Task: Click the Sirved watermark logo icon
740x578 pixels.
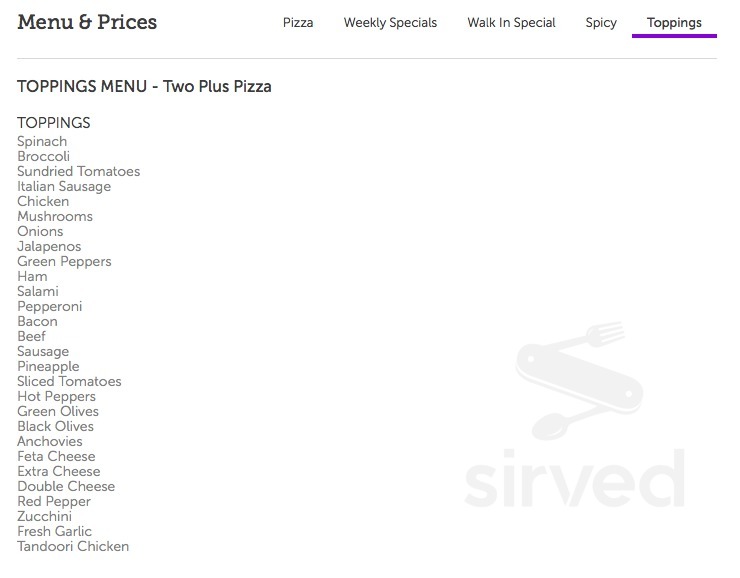Action: pyautogui.click(x=579, y=380)
